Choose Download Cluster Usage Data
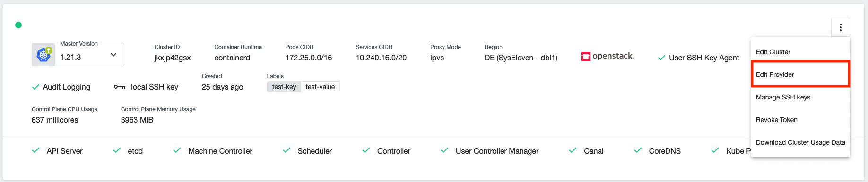The height and width of the screenshot is (182, 868). (800, 142)
